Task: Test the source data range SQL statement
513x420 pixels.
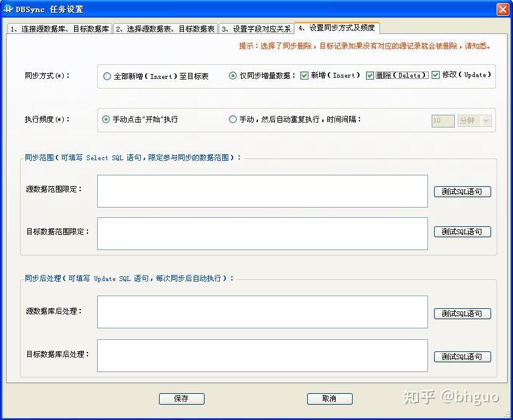Action: 462,191
